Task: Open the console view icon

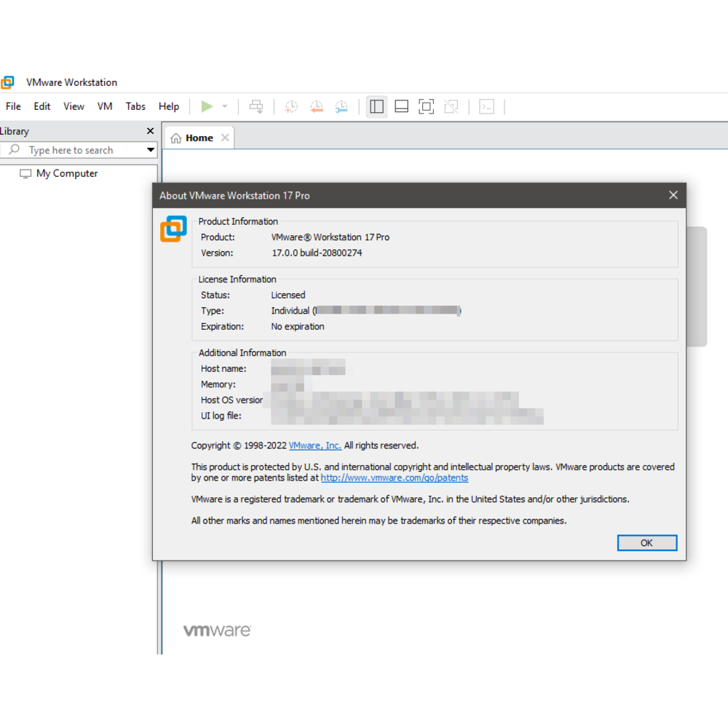Action: coord(486,107)
